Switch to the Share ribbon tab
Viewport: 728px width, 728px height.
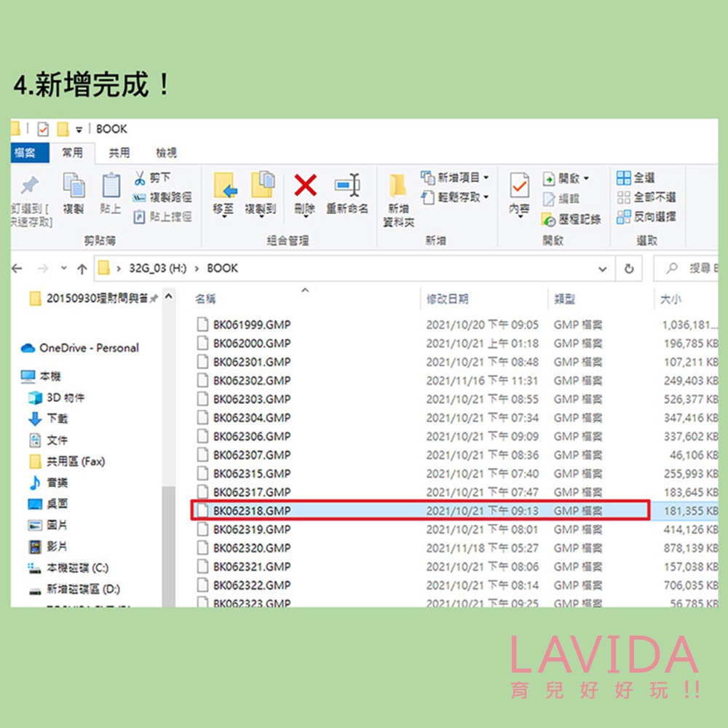tap(119, 153)
